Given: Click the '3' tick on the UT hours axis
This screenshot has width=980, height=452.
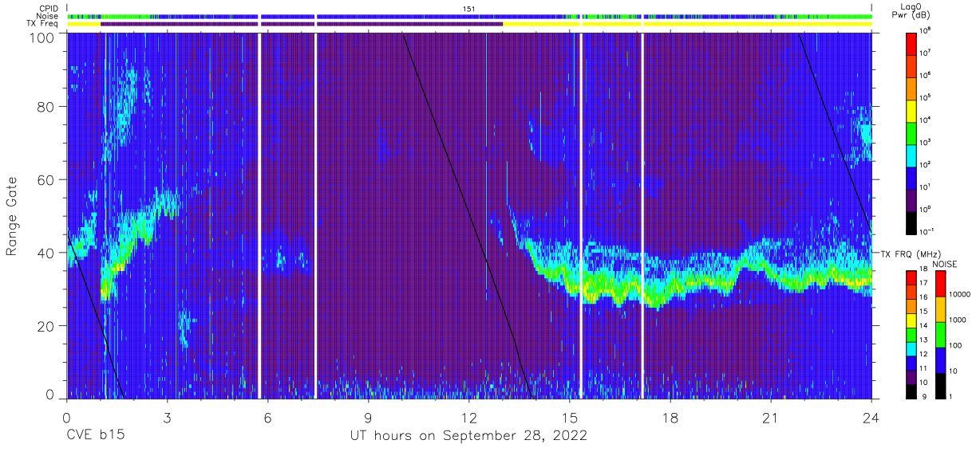Looking at the screenshot, I should 167,417.
